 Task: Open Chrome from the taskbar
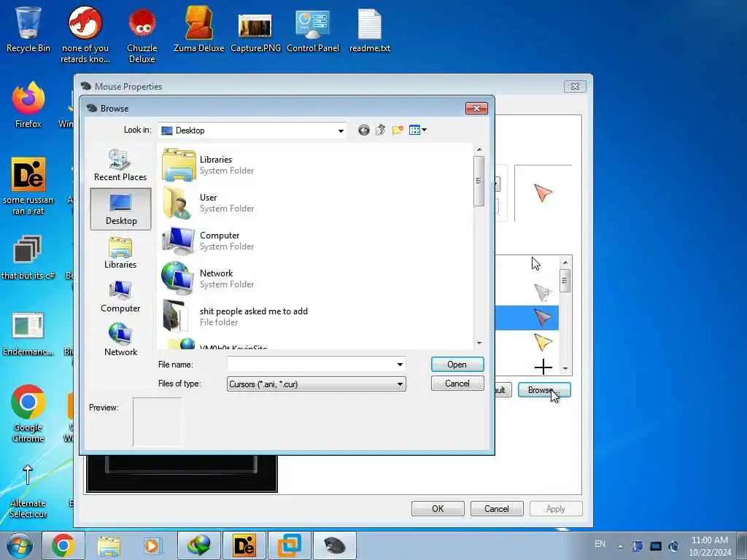click(x=64, y=545)
